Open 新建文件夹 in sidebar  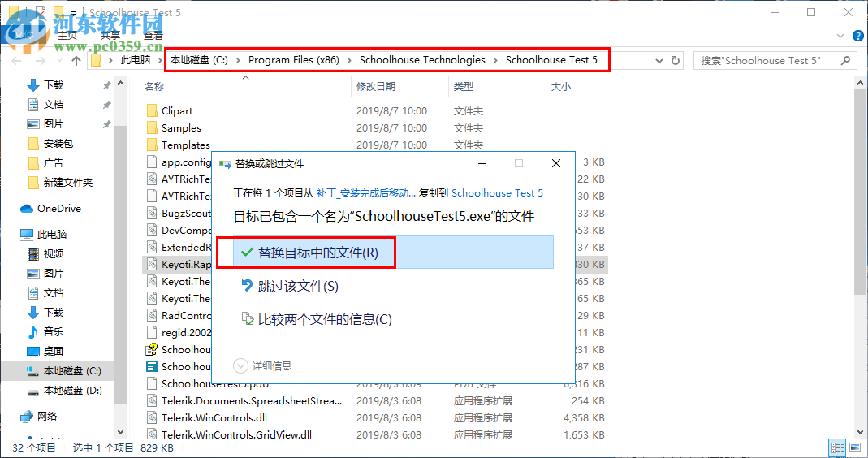click(67, 182)
